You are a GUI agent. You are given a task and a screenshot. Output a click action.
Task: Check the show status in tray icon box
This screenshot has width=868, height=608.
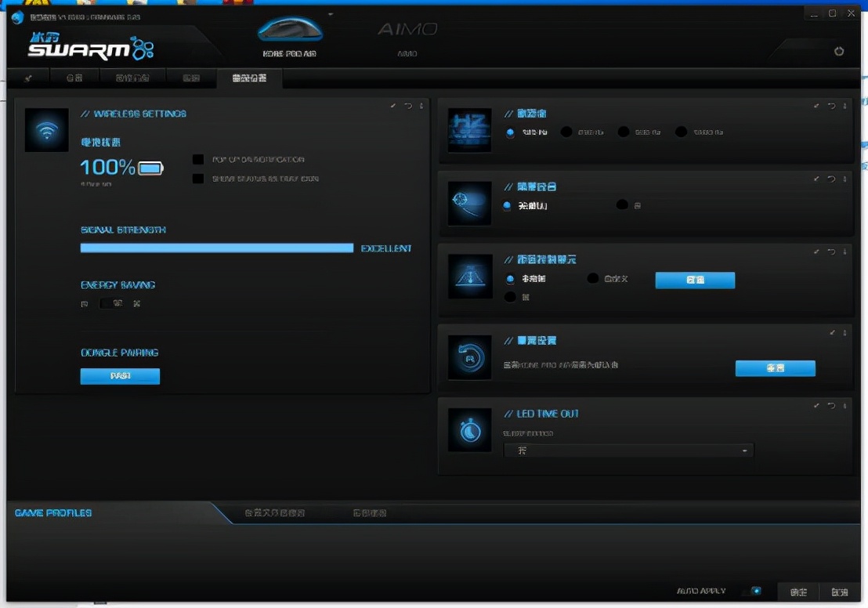click(x=198, y=179)
